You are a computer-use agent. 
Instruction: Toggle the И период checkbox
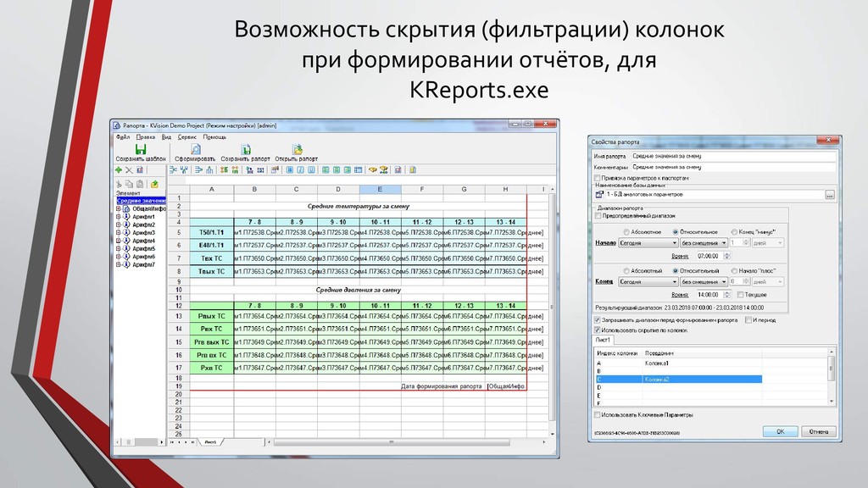748,320
